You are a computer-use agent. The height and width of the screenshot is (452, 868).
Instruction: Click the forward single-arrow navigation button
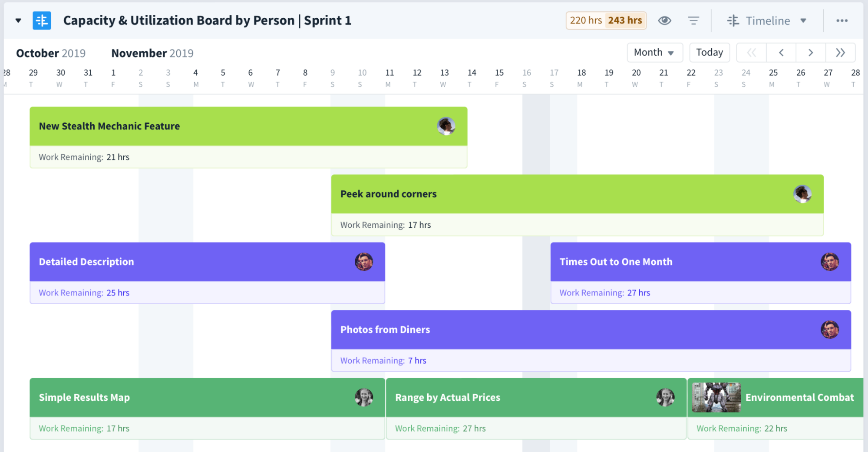click(x=810, y=52)
